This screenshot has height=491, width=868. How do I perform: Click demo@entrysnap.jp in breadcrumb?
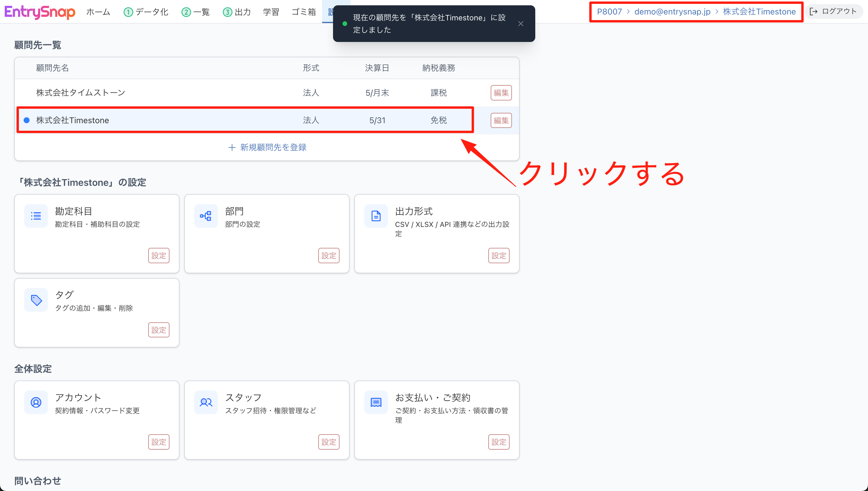point(672,12)
